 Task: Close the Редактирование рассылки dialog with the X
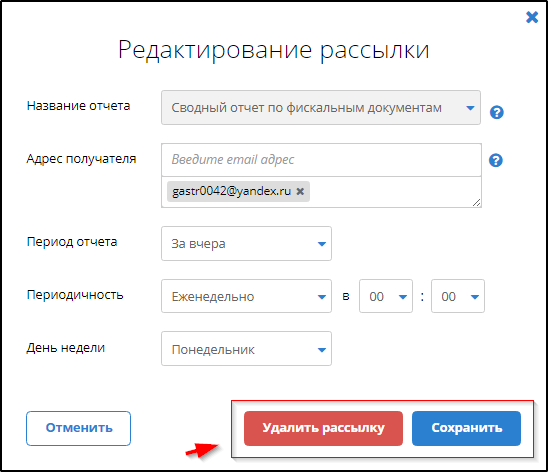pos(532,17)
